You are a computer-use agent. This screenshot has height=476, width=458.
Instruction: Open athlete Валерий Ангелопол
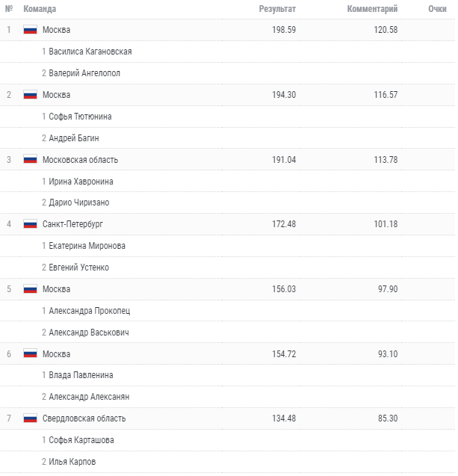84,73
